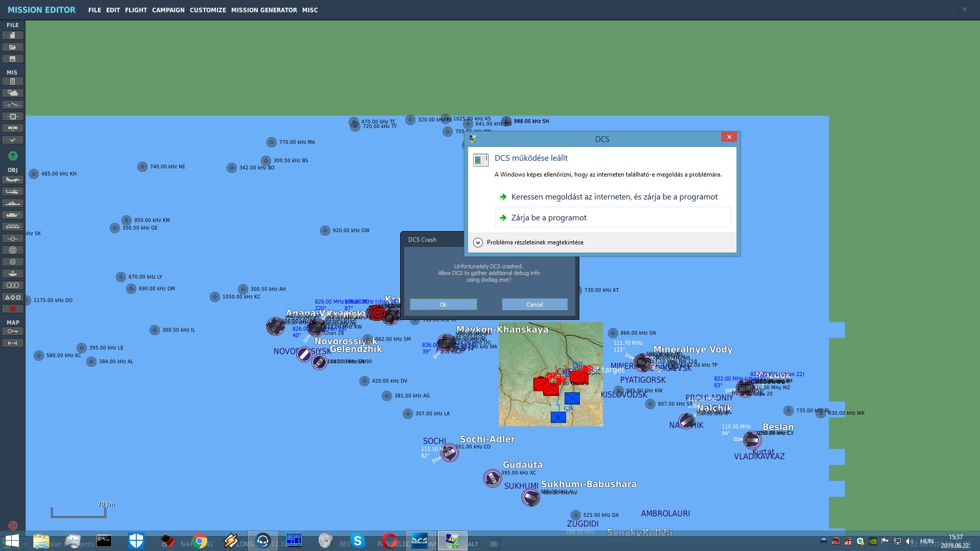The width and height of the screenshot is (980, 551).
Task: Click the Sochi-Adler airfield icon on map
Action: (449, 453)
